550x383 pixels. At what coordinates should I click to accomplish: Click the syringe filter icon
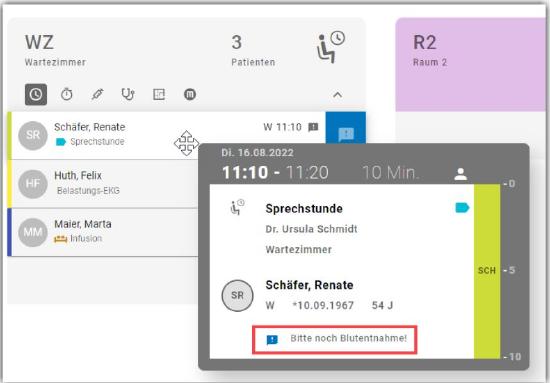[x=97, y=94]
